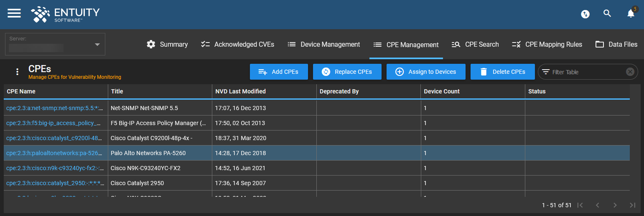The width and height of the screenshot is (644, 216).
Task: Open the search magnifier in header
Action: (x=607, y=13)
